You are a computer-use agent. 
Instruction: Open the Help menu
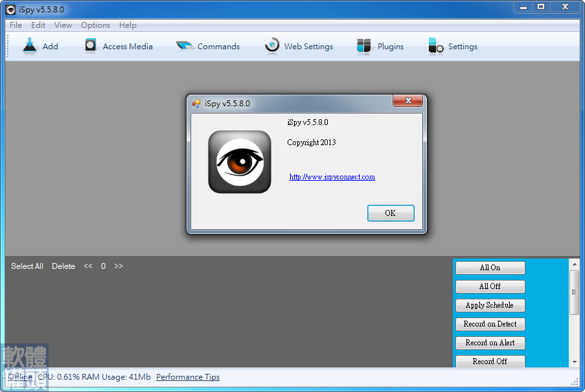128,25
